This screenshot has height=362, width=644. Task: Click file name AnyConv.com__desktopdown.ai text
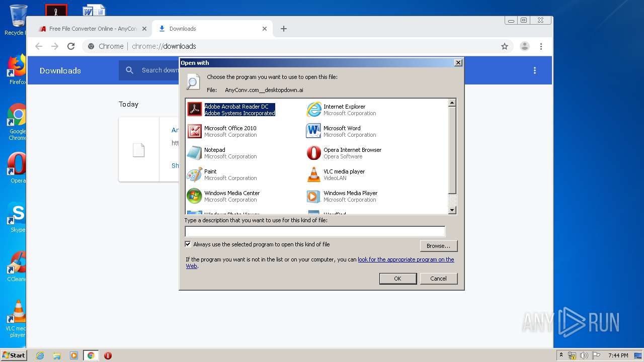(x=264, y=90)
